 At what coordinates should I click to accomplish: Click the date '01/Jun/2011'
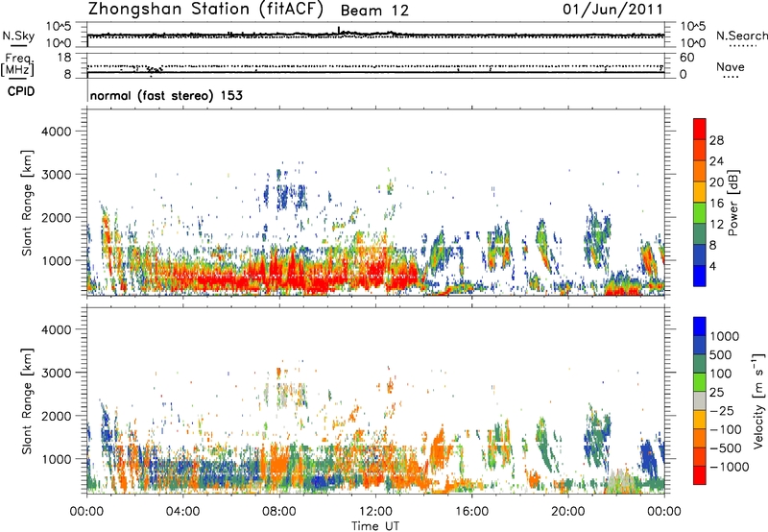(x=612, y=9)
